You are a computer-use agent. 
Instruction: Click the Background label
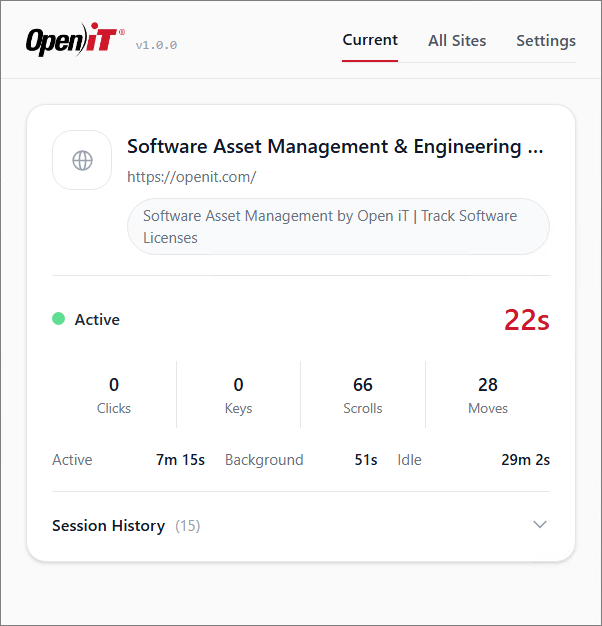[264, 460]
